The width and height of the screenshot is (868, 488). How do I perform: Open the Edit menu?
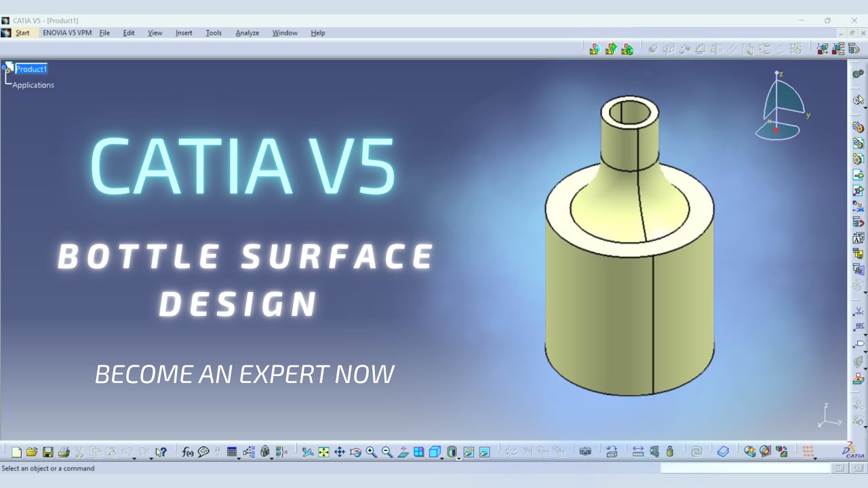coord(129,33)
